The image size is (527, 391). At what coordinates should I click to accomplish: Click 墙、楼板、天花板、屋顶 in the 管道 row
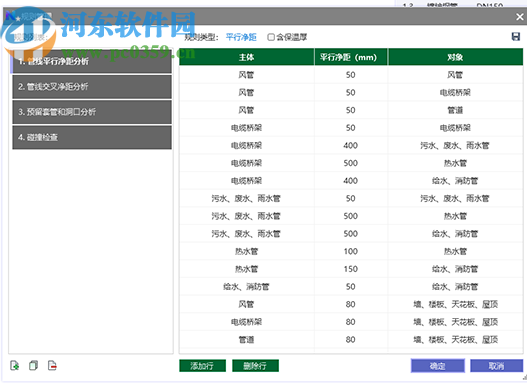455,340
